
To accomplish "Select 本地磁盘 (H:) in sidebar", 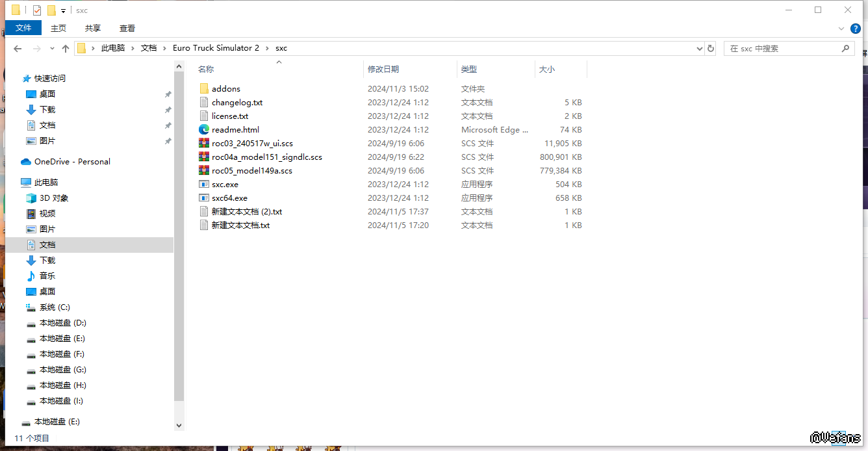I will (x=62, y=385).
